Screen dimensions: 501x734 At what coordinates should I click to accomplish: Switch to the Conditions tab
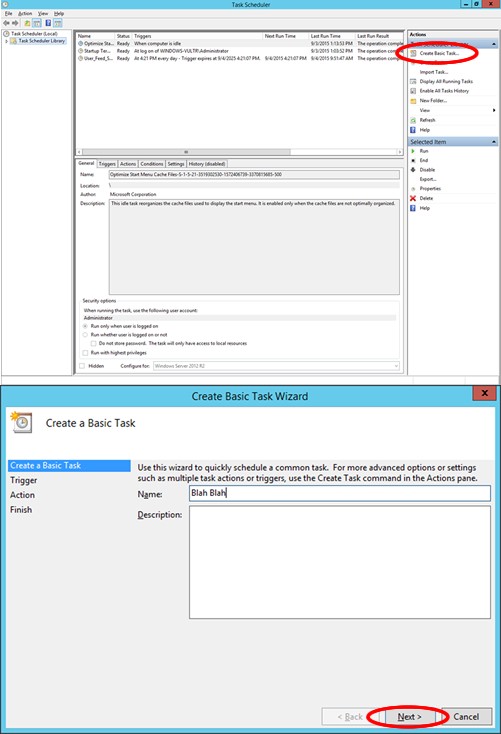click(152, 164)
